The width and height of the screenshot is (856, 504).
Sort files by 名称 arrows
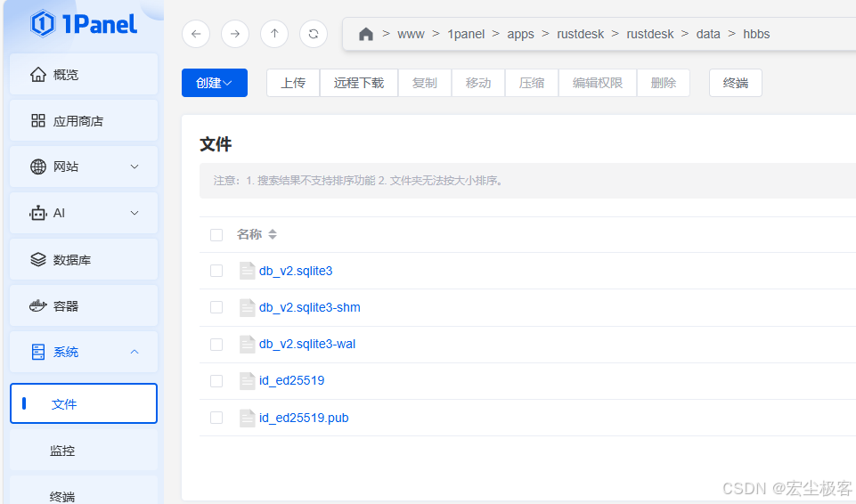(x=273, y=234)
